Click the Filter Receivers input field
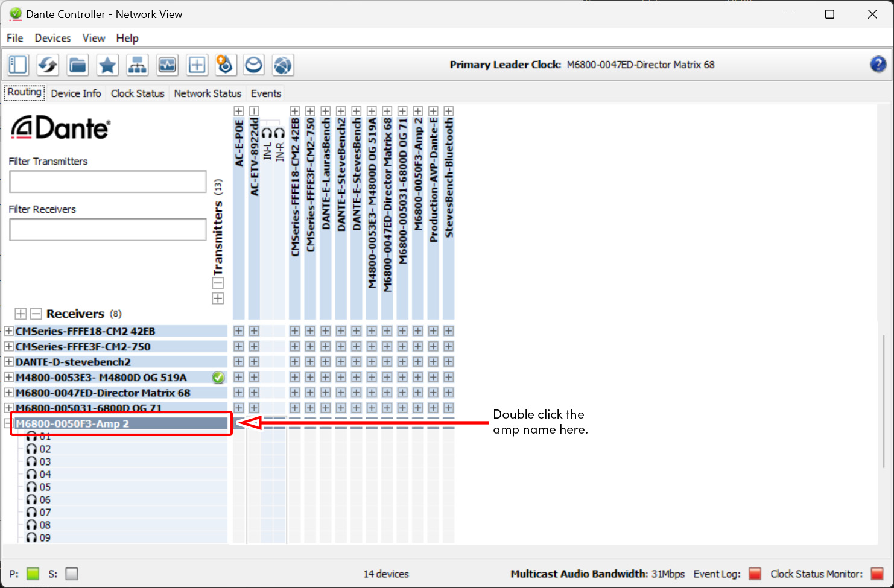 [x=108, y=230]
